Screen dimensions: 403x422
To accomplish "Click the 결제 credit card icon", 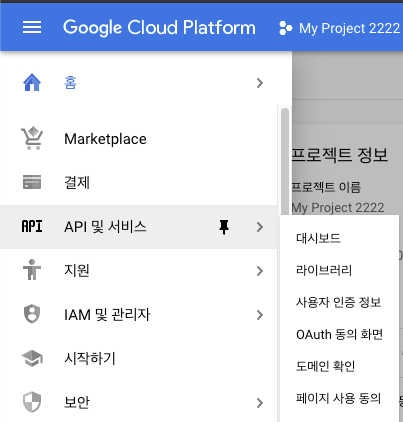I will pos(32,182).
